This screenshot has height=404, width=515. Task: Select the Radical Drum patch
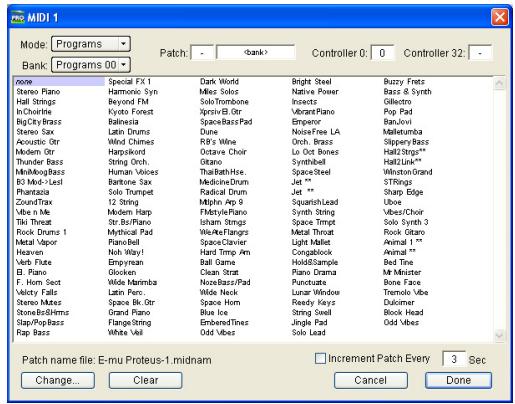click(x=223, y=192)
